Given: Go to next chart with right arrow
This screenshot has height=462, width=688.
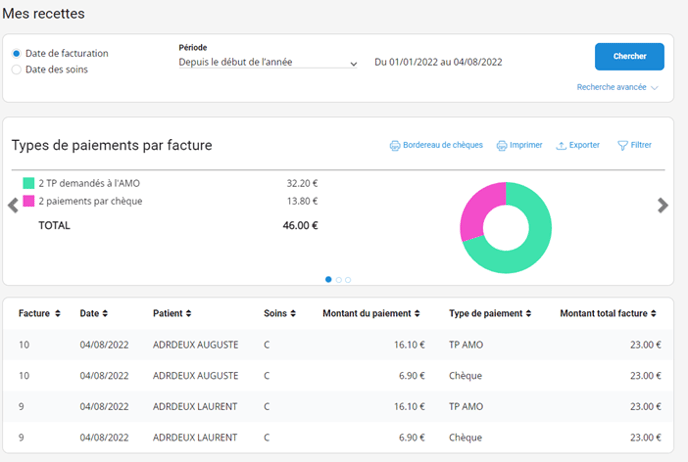Looking at the screenshot, I should [x=662, y=205].
